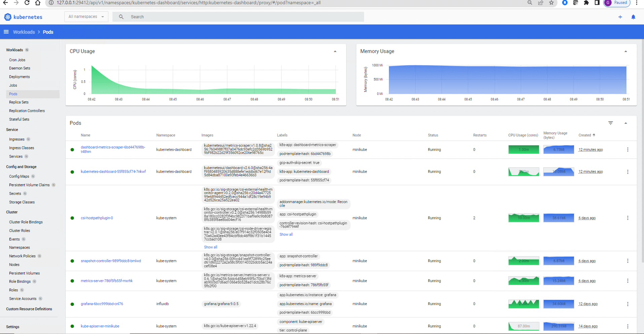Click the Kubernetes logo icon
Image resolution: width=644 pixels, height=334 pixels.
click(x=8, y=17)
